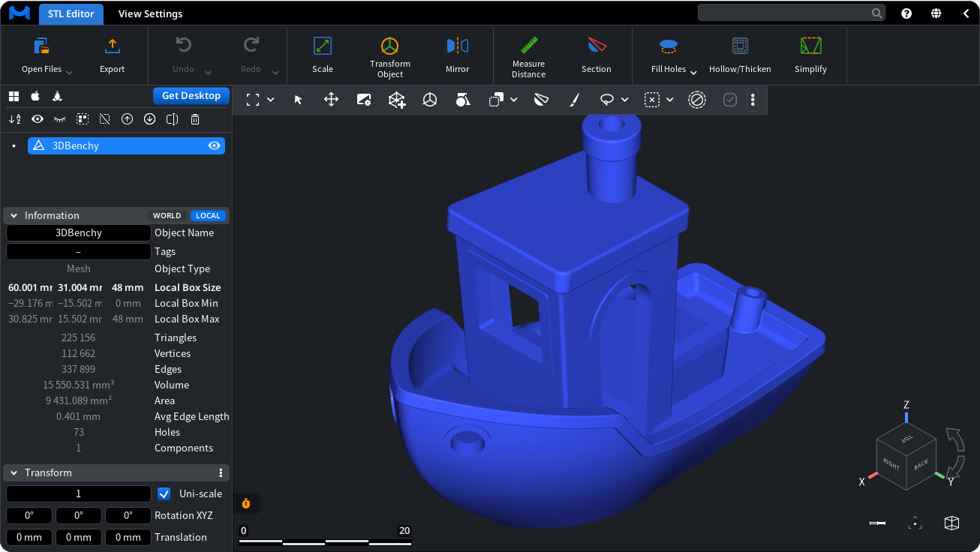
Task: Click the Uni-scale value field
Action: click(x=79, y=494)
